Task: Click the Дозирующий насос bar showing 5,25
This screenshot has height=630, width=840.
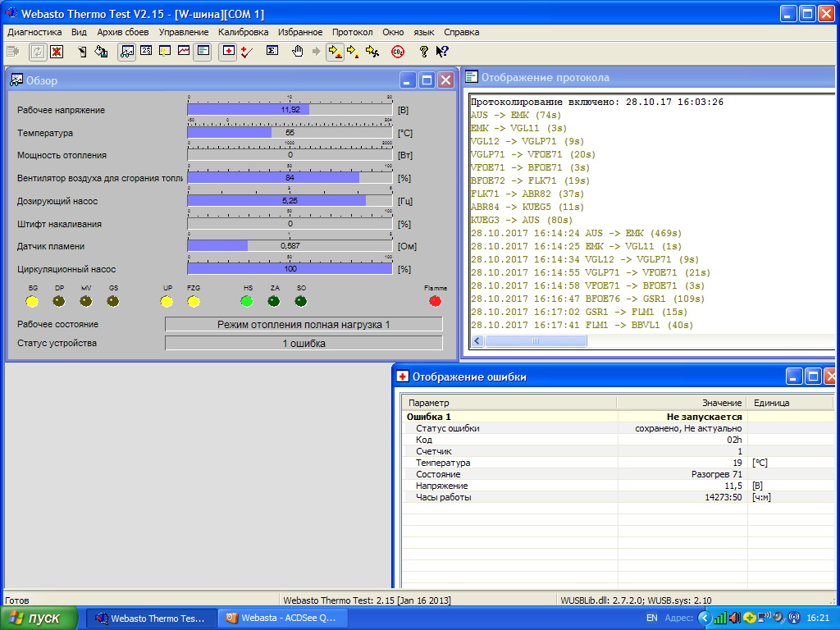Action: point(290,201)
